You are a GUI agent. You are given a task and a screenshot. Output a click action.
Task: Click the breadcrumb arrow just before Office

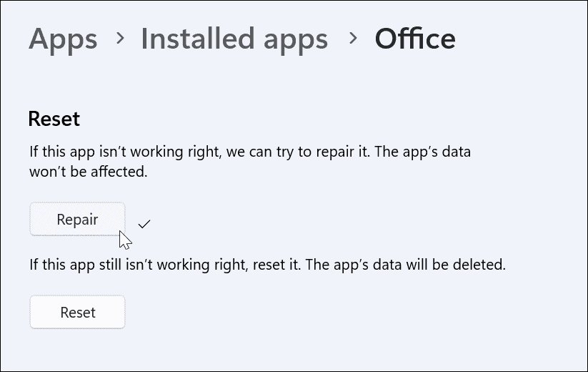pyautogui.click(x=352, y=39)
